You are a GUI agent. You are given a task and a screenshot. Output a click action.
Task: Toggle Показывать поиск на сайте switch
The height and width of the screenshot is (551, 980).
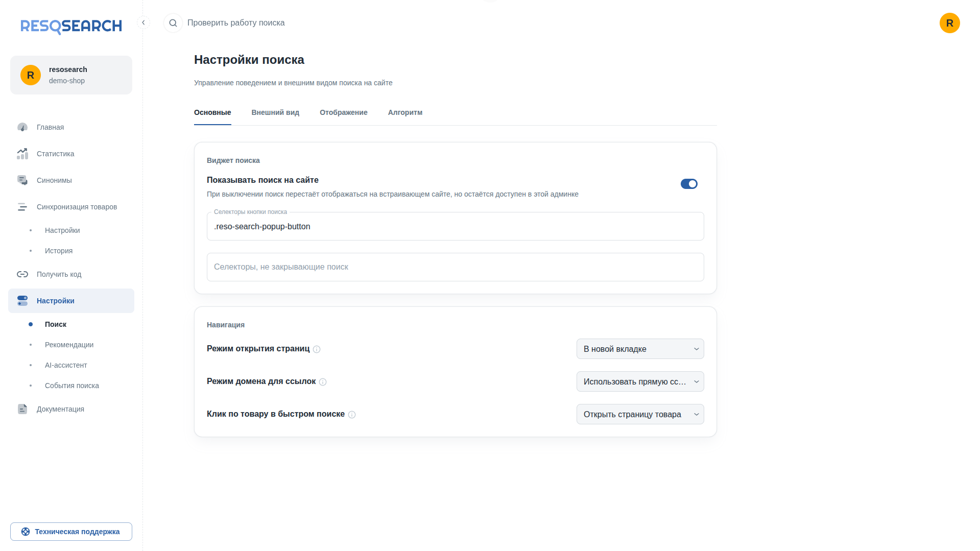[x=689, y=184]
